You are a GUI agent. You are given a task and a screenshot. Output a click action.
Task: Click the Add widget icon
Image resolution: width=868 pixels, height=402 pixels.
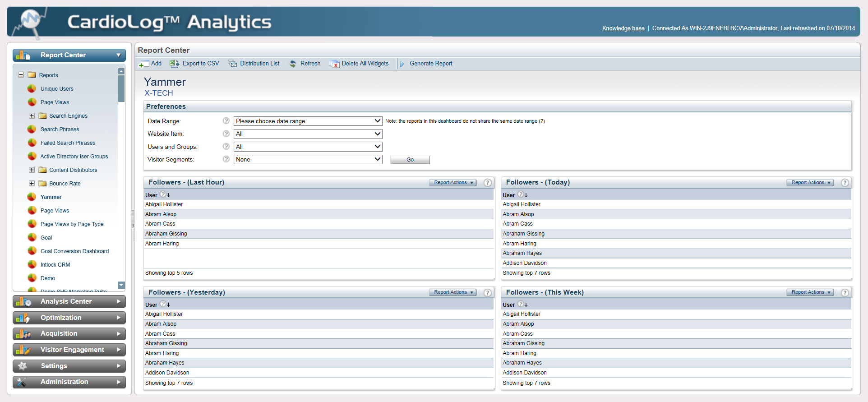point(143,64)
